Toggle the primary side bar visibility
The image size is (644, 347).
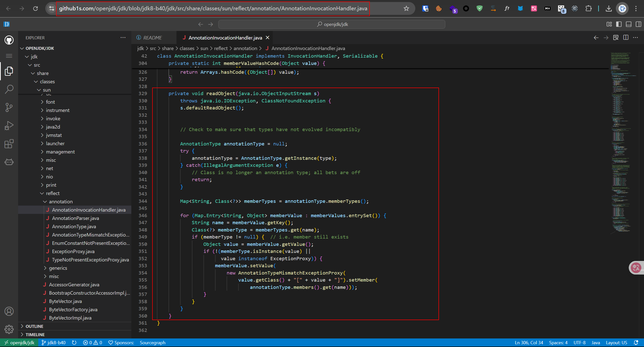(x=619, y=24)
